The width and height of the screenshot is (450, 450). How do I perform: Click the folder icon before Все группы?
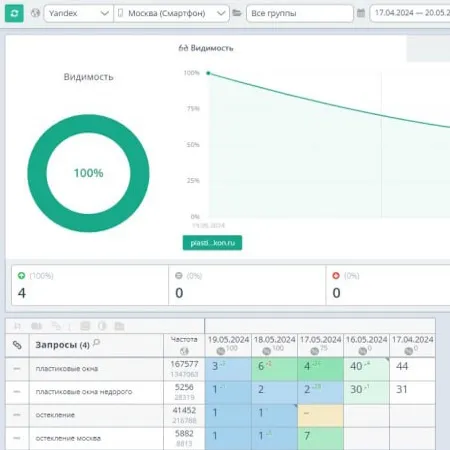tap(237, 13)
